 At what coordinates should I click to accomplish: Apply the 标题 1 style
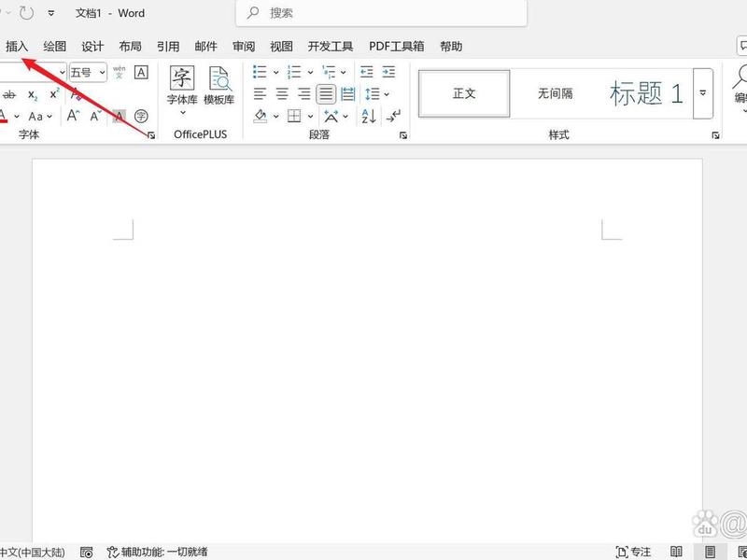tap(646, 93)
